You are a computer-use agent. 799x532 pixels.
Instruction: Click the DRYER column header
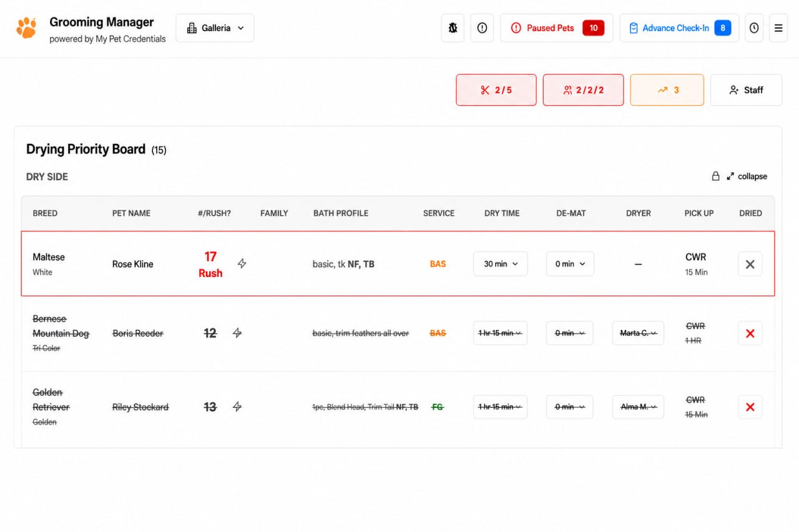[x=639, y=213]
